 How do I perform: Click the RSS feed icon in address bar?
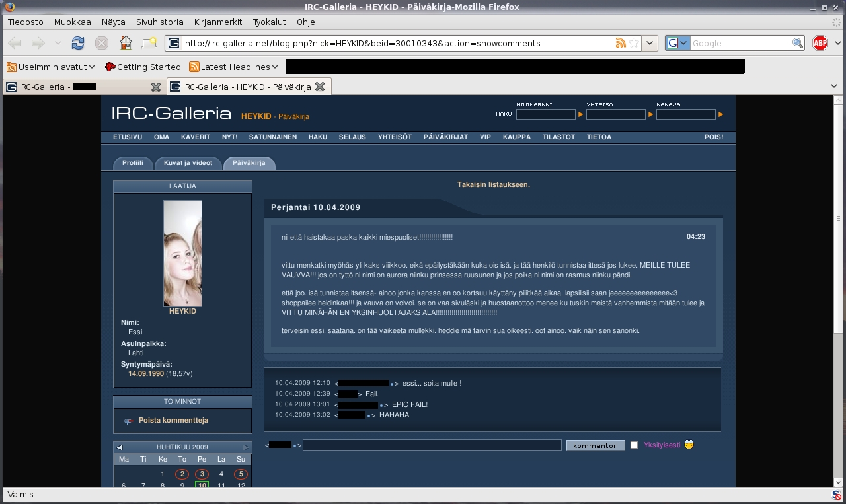tap(621, 43)
